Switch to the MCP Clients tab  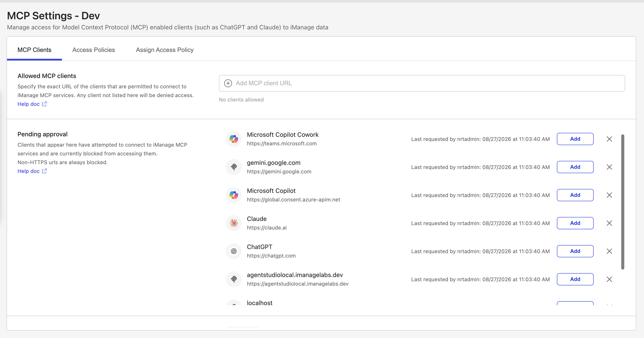pos(35,50)
